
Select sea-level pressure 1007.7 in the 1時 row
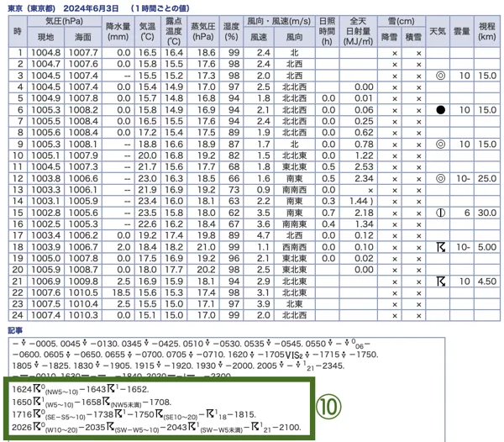[x=83, y=53]
